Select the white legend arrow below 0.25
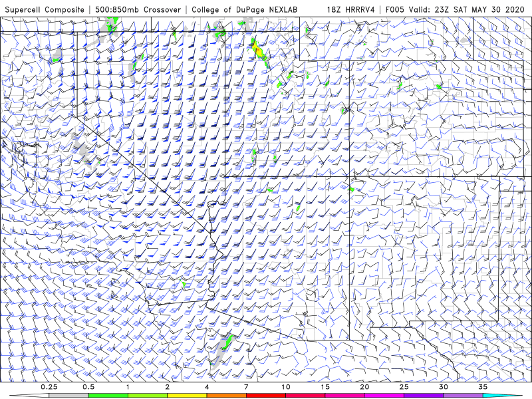532x399 pixels. tap(29, 396)
